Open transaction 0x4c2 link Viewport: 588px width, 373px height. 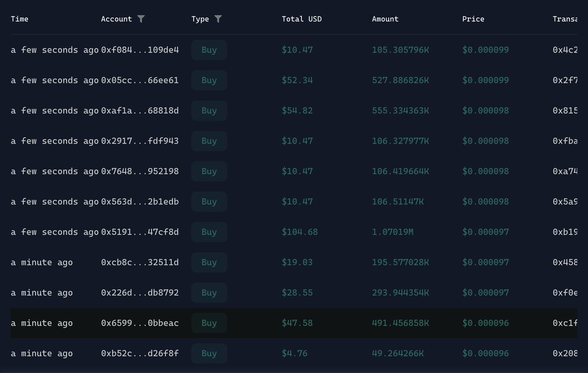coord(565,50)
